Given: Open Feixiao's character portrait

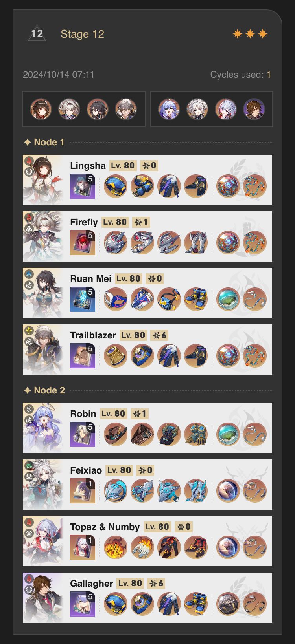Looking at the screenshot, I should tap(43, 485).
